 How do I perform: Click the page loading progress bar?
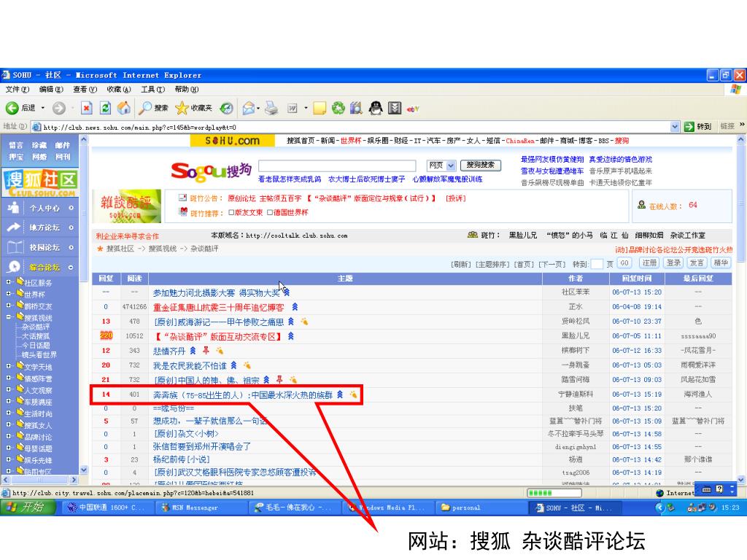pyautogui.click(x=554, y=493)
